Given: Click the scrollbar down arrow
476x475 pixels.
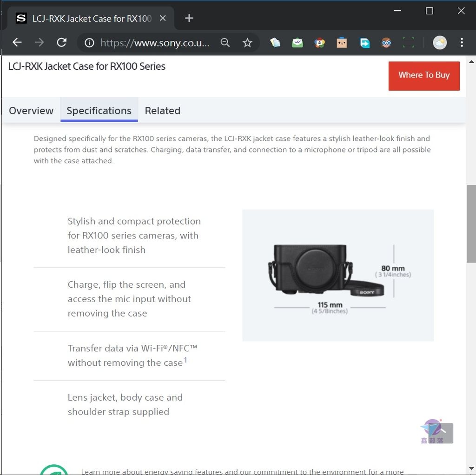Looking at the screenshot, I should pyautogui.click(x=471, y=468).
